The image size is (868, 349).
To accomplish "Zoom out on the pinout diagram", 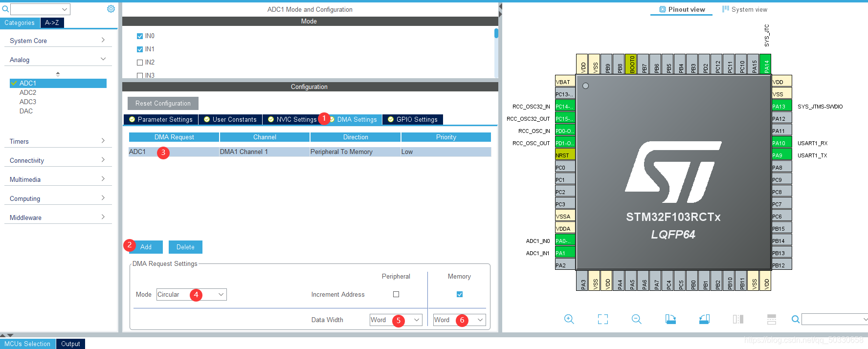I will click(x=636, y=319).
